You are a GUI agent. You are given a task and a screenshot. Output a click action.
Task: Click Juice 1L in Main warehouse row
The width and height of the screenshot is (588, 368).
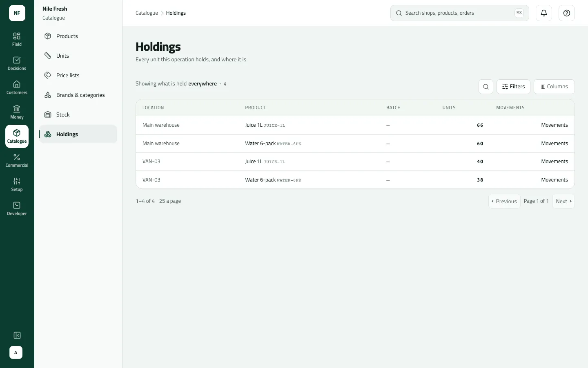click(x=254, y=125)
